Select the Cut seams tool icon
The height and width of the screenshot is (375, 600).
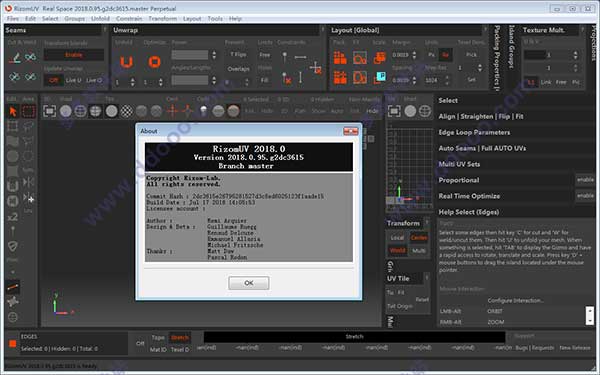coord(15,58)
